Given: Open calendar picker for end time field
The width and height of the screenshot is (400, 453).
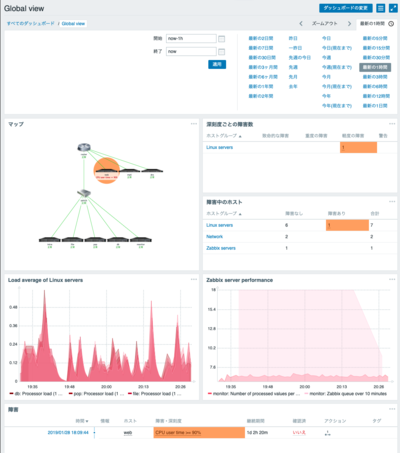Looking at the screenshot, I should [x=221, y=52].
